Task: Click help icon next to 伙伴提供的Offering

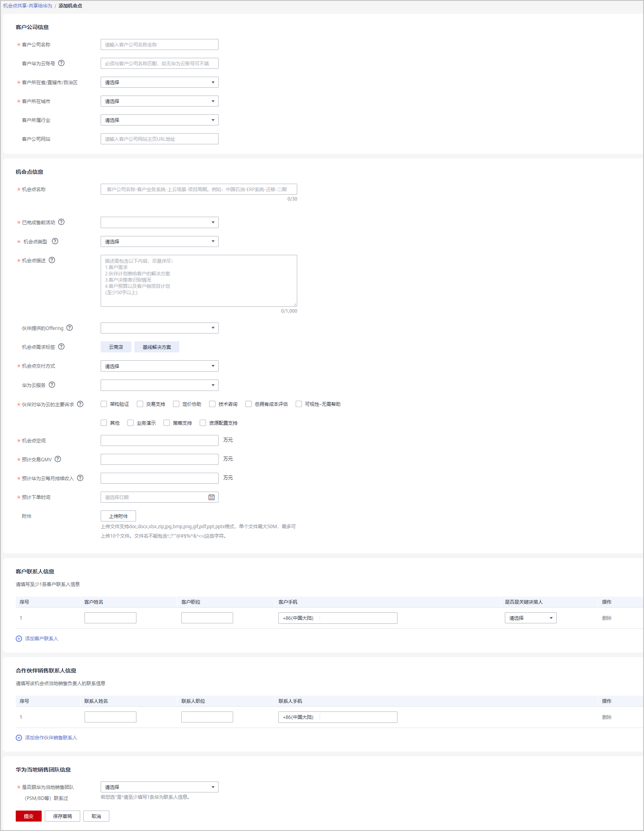Action: (x=70, y=328)
